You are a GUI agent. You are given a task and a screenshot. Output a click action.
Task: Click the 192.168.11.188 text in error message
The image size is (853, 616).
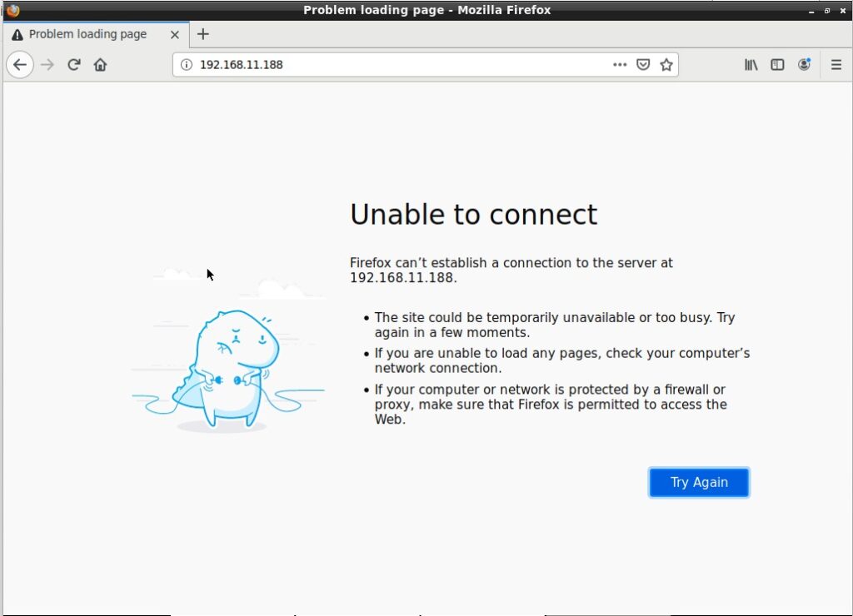click(402, 278)
